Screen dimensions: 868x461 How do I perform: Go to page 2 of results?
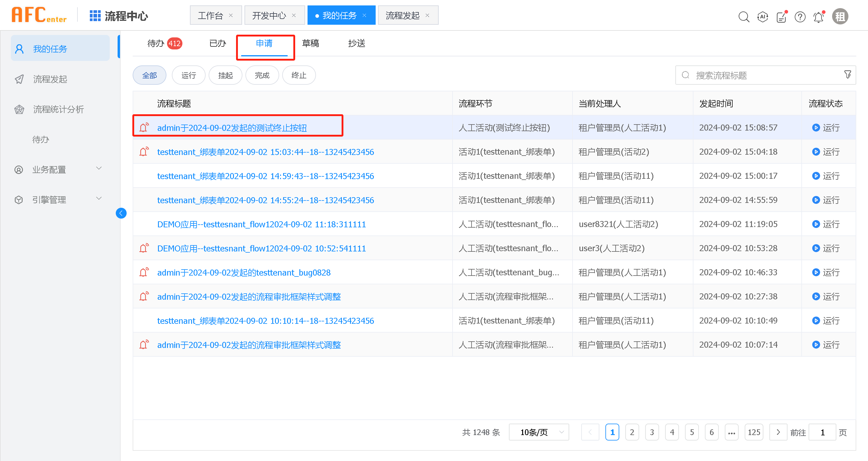pyautogui.click(x=632, y=432)
